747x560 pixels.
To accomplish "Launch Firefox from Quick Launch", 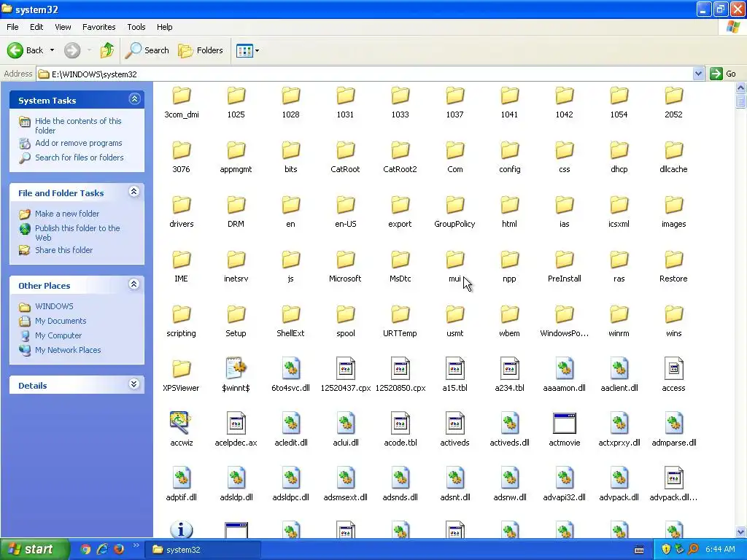I will pos(119,550).
